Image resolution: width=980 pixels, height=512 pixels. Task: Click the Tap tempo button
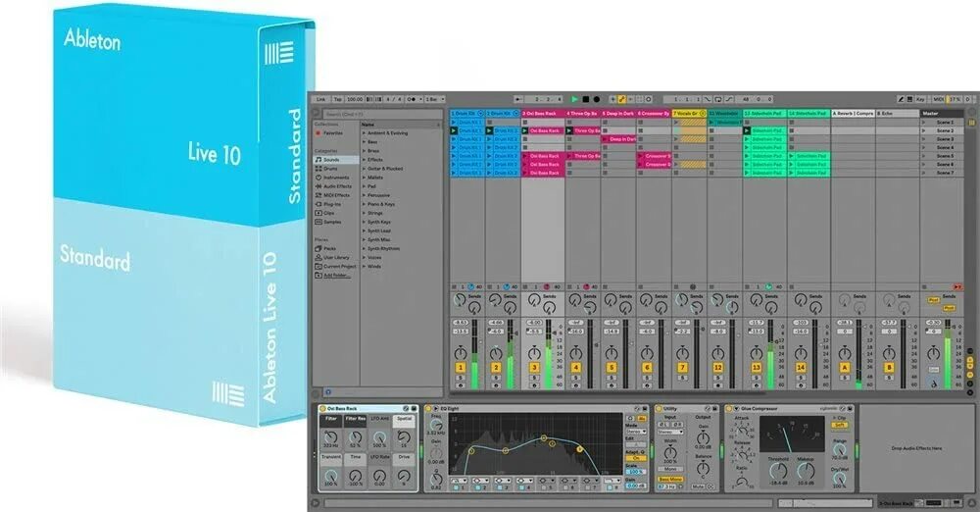(x=337, y=99)
